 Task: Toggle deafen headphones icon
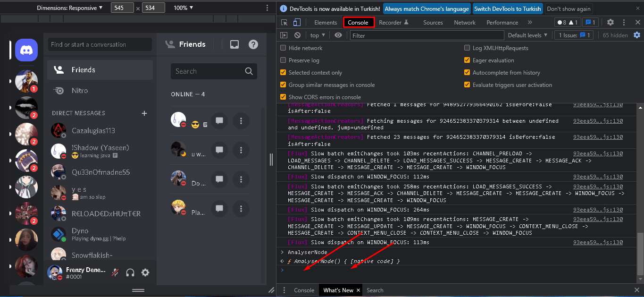[x=130, y=272]
